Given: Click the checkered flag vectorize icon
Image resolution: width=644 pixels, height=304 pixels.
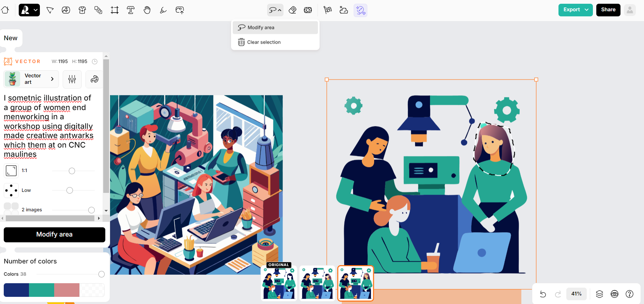Looking at the screenshot, I should click(327, 10).
